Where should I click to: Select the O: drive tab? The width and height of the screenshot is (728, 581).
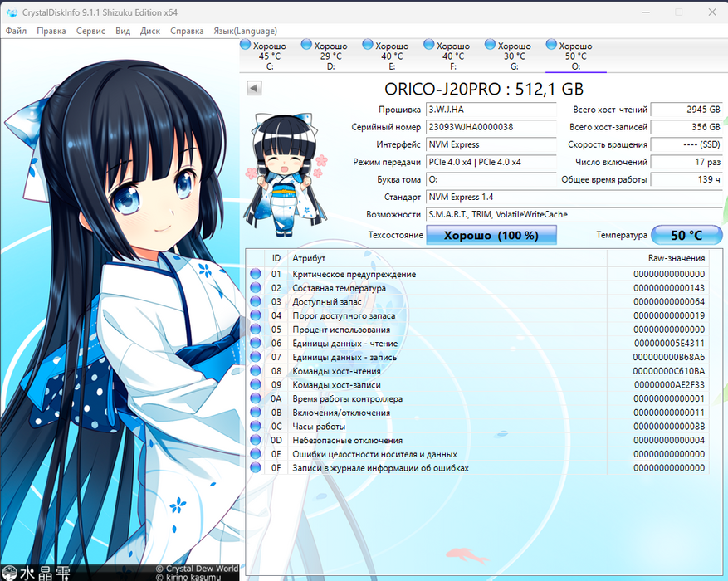point(575,56)
